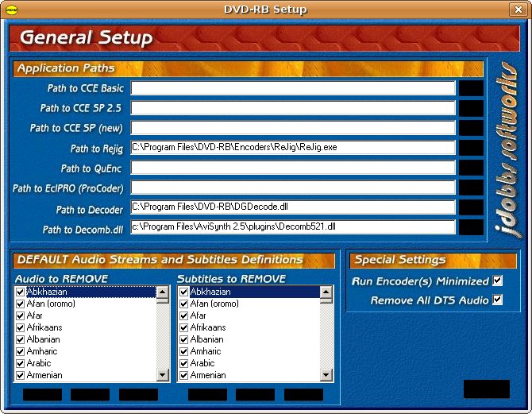This screenshot has height=414, width=532.
Task: Select Albanian text in Audio to REMOVE list
Action: (44, 339)
